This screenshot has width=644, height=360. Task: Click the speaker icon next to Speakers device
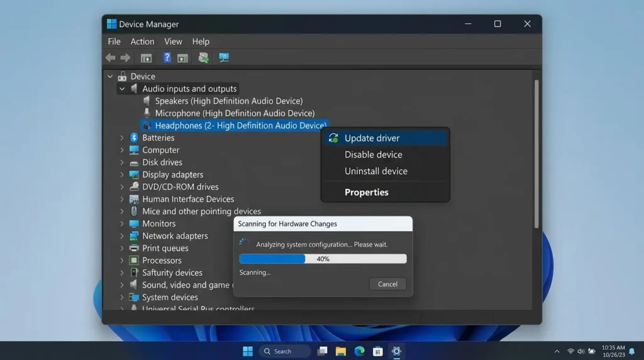pos(147,101)
